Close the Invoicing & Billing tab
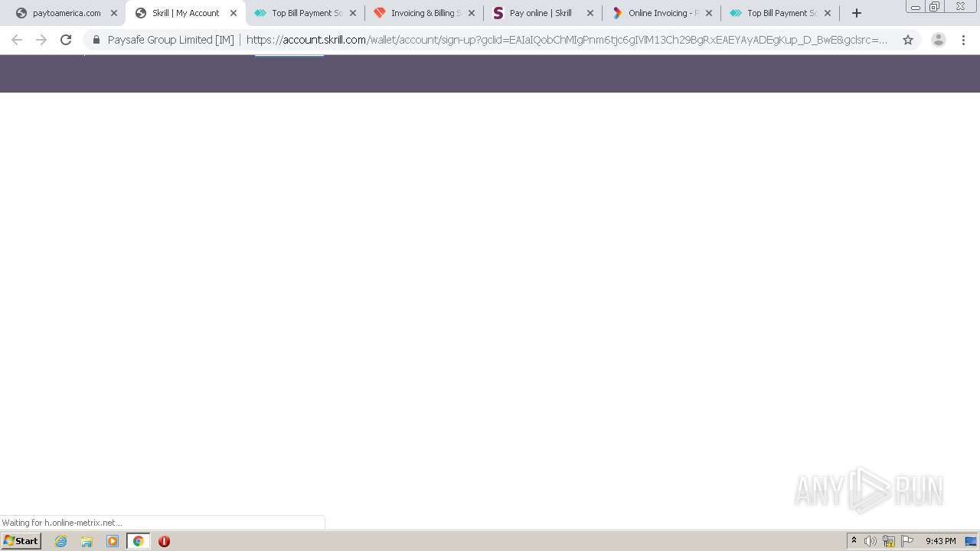Viewport: 980px width, 551px height. (472, 13)
